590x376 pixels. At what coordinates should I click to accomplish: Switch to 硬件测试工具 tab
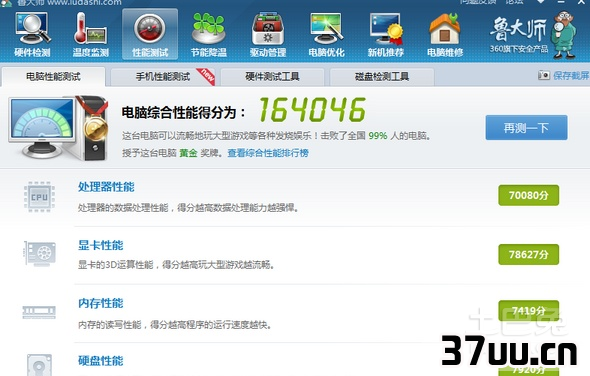[x=272, y=77]
